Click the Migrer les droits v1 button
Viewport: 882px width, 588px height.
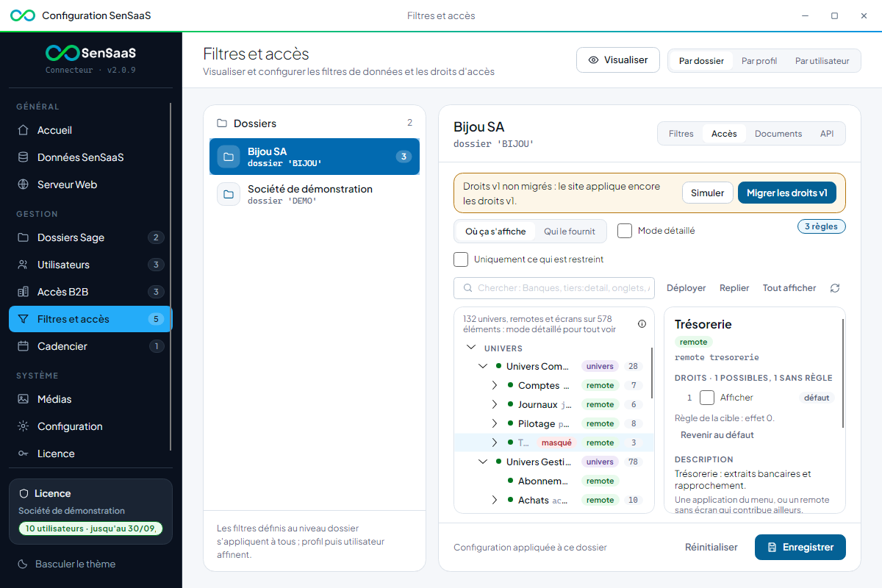pyautogui.click(x=787, y=193)
